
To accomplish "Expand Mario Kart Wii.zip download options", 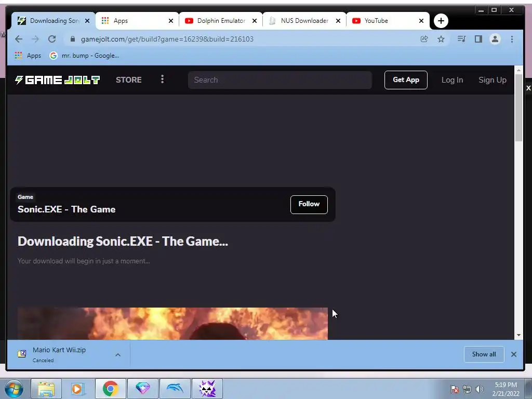I will click(x=118, y=355).
